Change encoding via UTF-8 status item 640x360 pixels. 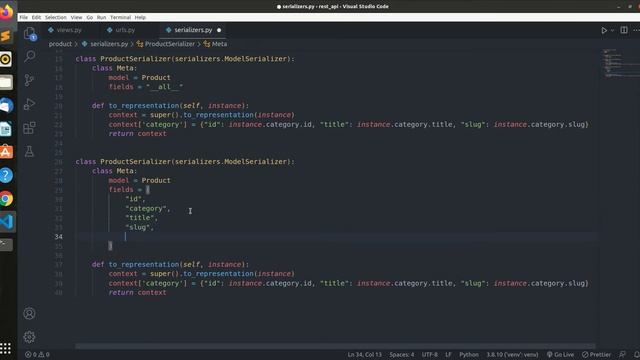tap(429, 355)
